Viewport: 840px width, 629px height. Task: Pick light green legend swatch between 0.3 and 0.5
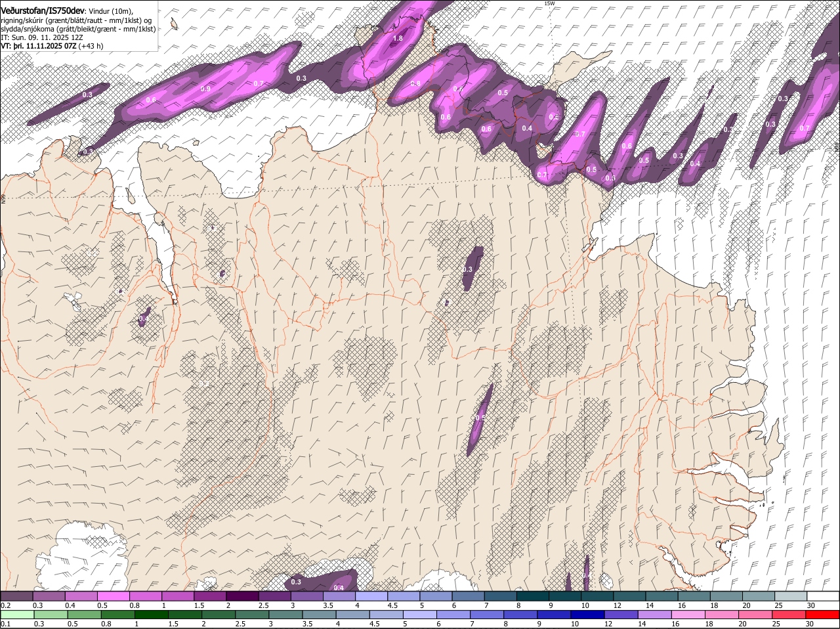(x=51, y=615)
